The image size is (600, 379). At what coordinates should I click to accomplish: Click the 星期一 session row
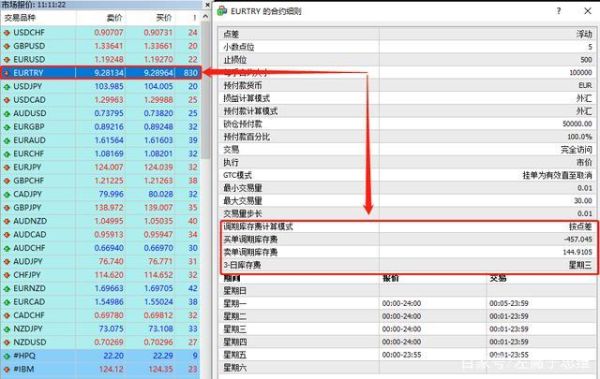tap(407, 304)
